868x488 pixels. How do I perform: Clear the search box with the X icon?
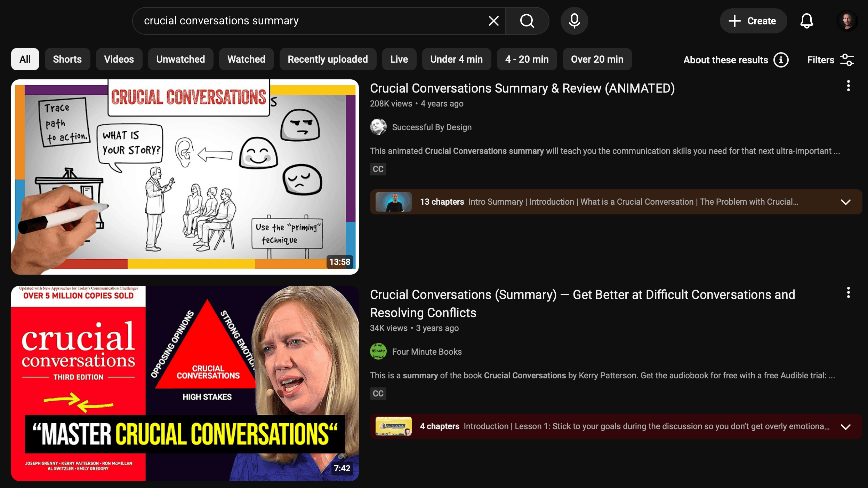(x=493, y=21)
